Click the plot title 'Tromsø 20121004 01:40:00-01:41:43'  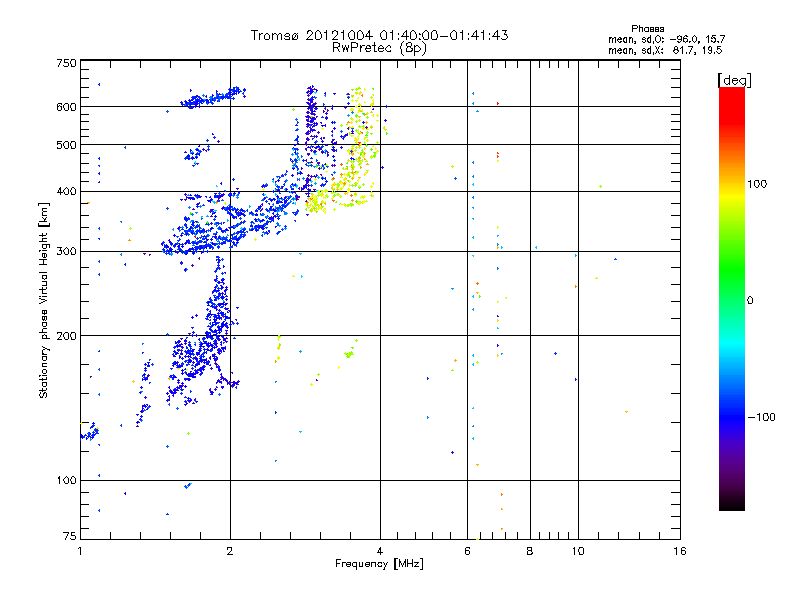tap(379, 35)
